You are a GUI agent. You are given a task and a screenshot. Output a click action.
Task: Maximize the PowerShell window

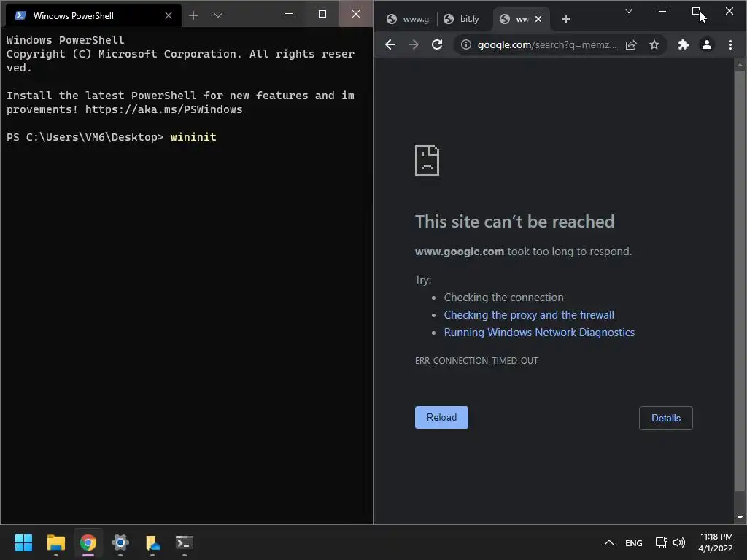click(x=322, y=14)
